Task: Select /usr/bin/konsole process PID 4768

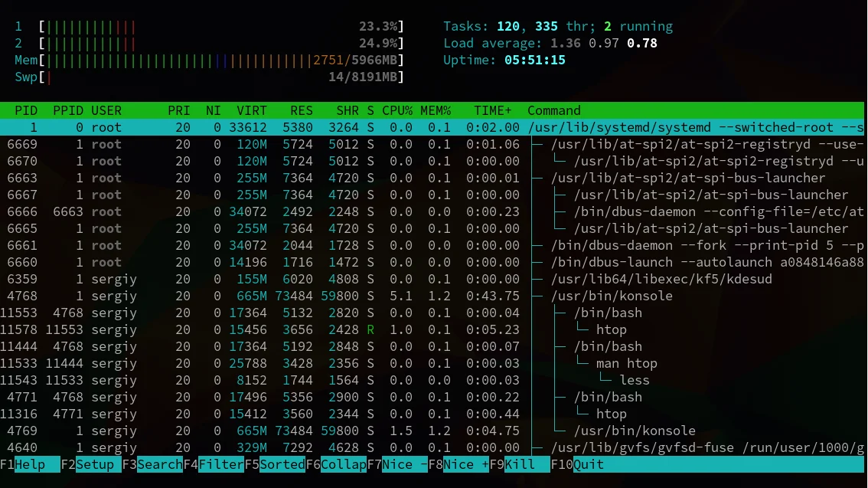Action: (x=432, y=296)
